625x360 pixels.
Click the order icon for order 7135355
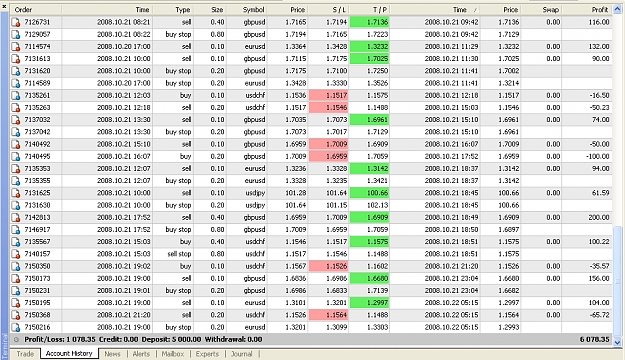(16, 181)
